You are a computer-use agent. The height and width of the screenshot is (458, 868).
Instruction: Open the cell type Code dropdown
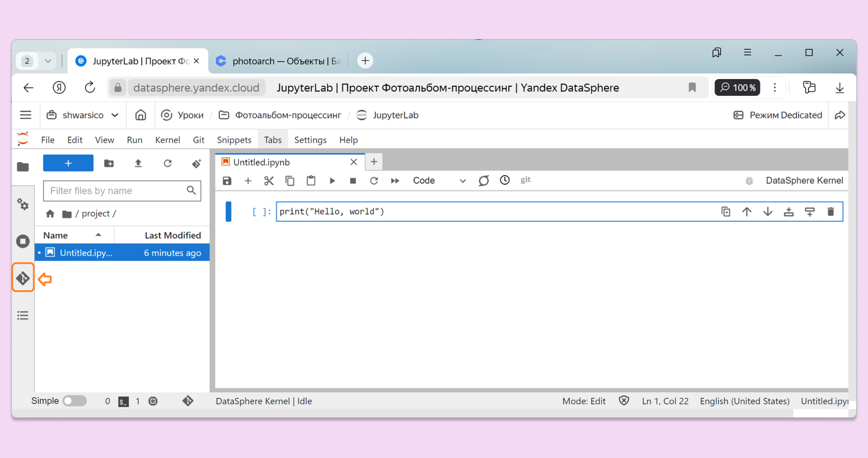click(x=439, y=180)
